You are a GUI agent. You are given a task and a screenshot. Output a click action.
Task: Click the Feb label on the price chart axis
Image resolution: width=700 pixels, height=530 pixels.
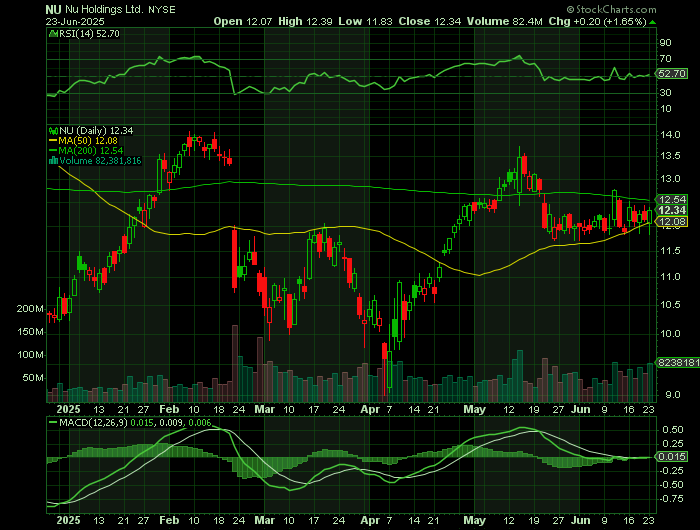[x=169, y=409]
